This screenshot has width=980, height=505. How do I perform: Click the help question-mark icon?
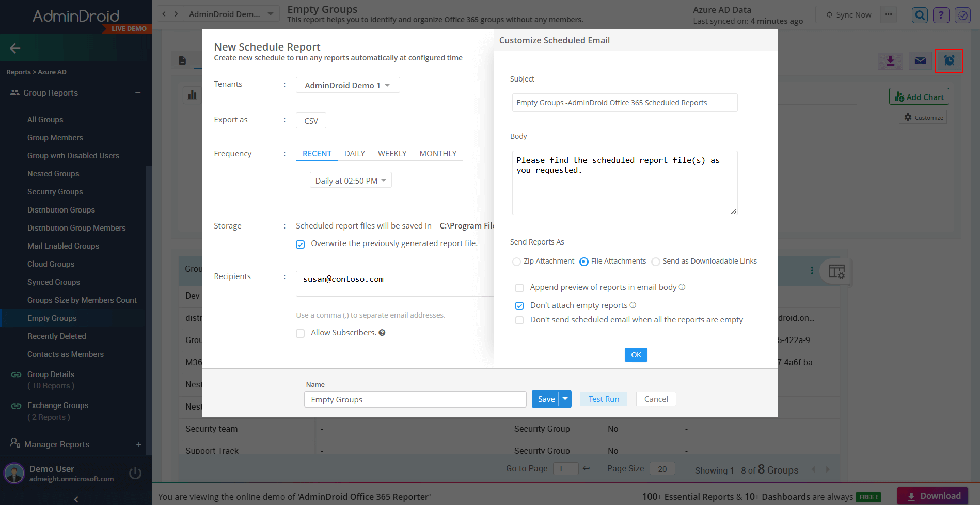(941, 14)
